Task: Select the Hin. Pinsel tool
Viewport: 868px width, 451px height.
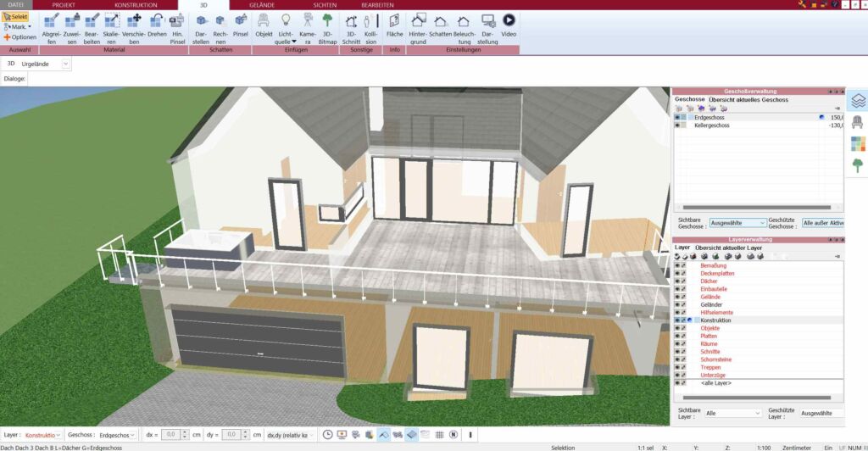Action: (x=177, y=29)
